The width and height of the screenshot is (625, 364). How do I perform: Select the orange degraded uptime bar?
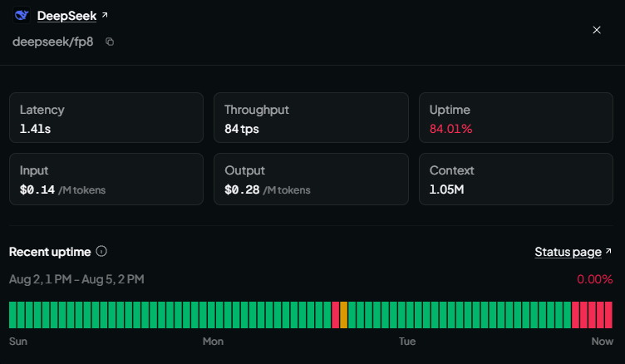tap(343, 315)
